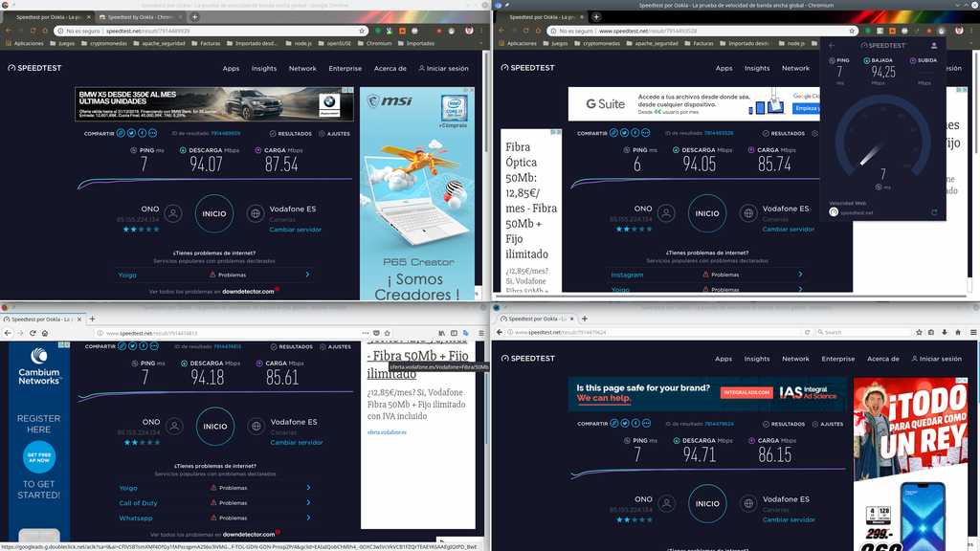Screen dimensions: 980x551
Task: Open Apps menu in Chrome Speedtest page
Action: coord(232,69)
